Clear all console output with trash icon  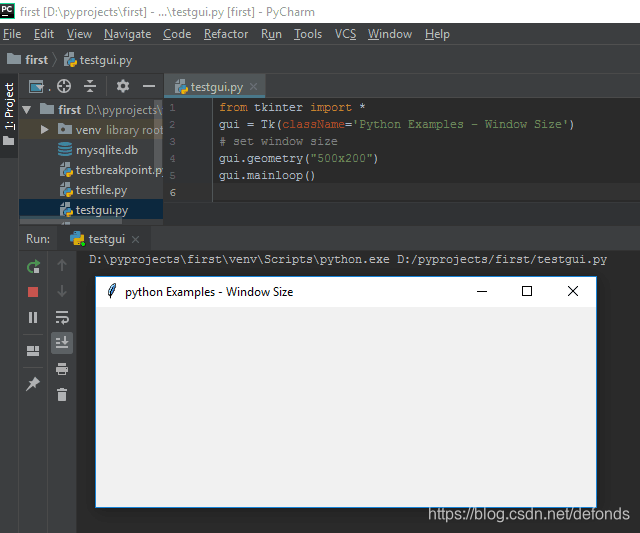[x=62, y=394]
